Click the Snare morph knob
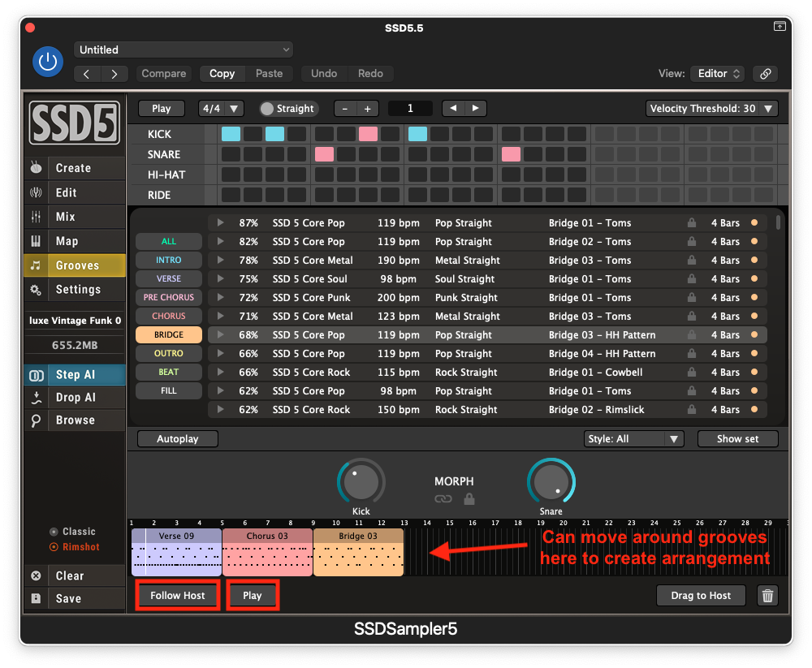Viewport: 812px width, 668px height. pos(551,481)
